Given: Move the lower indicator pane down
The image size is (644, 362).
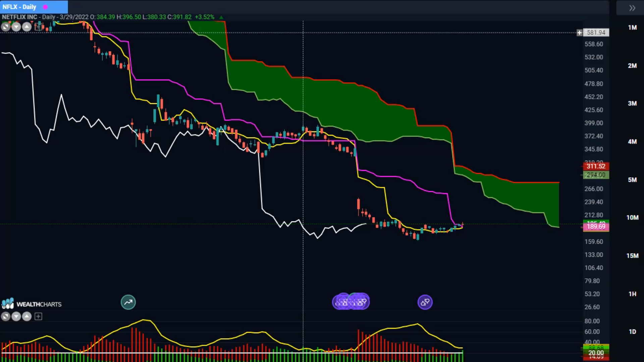Looking at the screenshot, I should 16,316.
